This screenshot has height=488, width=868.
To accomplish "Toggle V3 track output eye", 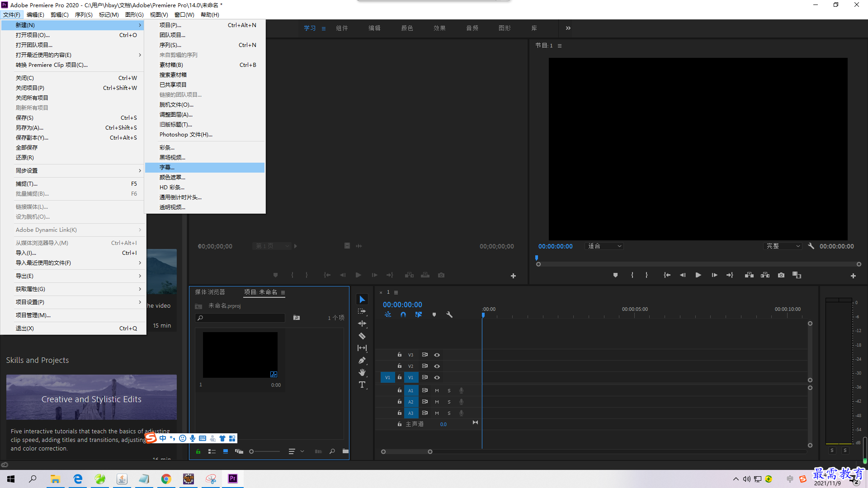I will 437,355.
